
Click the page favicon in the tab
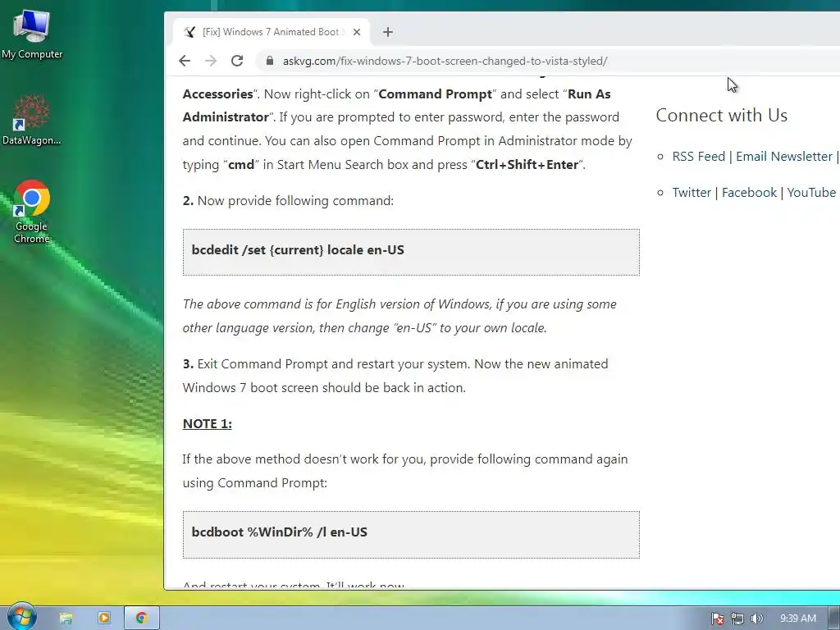point(189,32)
